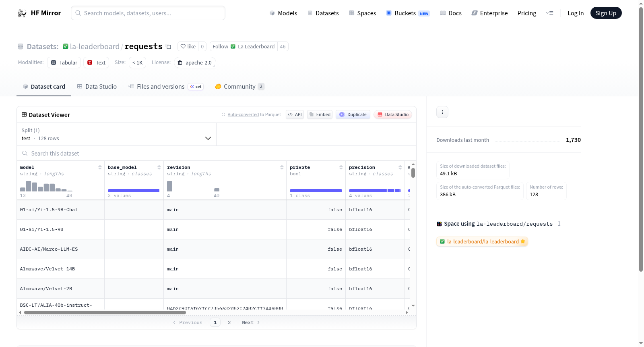This screenshot has width=644, height=347.
Task: Click the table's horizontal scrollbar
Action: click(105, 312)
